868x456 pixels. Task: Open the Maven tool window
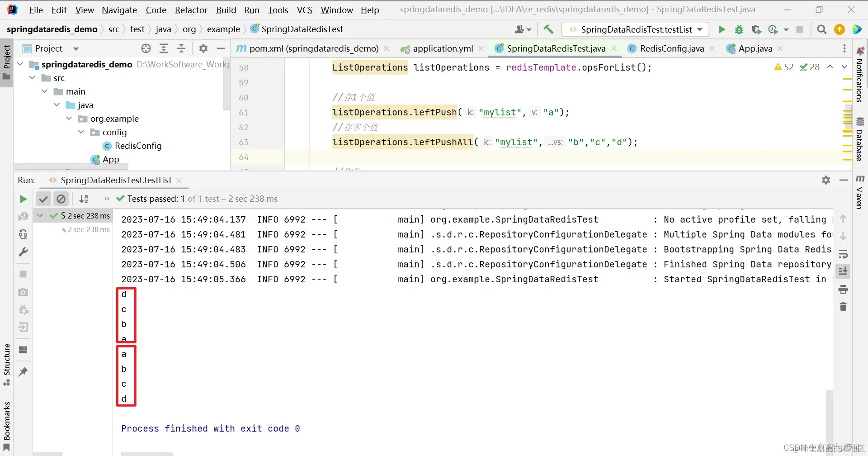click(x=860, y=192)
